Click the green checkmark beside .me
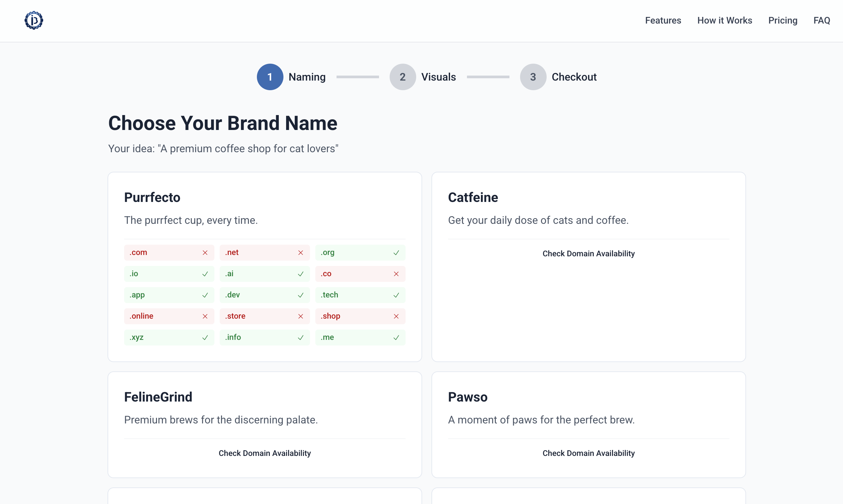Screen dimensions: 843x504 click(x=396, y=338)
